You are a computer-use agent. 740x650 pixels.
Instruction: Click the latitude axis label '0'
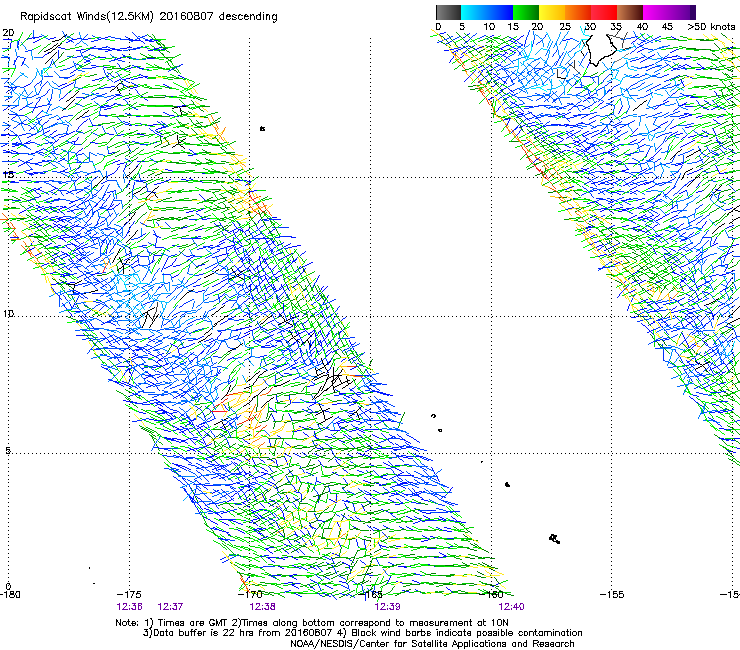coord(8,587)
